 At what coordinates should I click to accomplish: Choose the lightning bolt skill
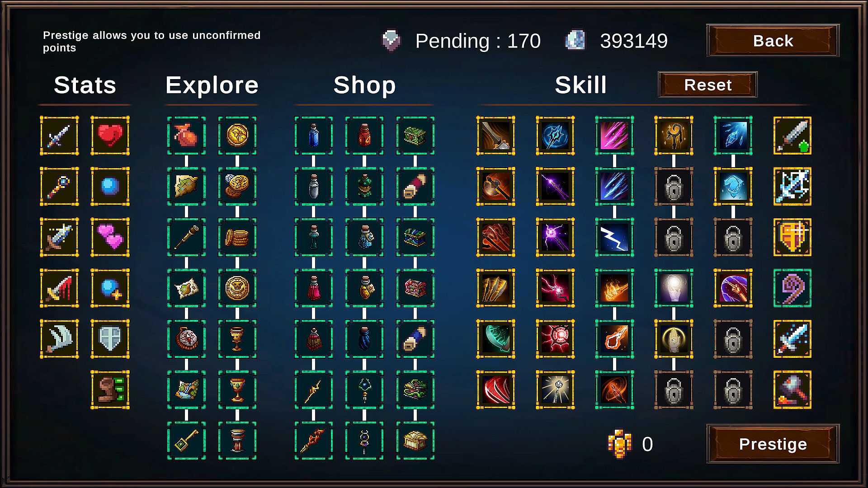point(614,237)
